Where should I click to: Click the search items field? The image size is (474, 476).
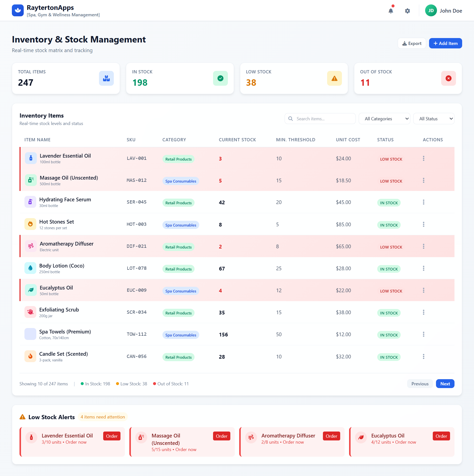(x=320, y=119)
